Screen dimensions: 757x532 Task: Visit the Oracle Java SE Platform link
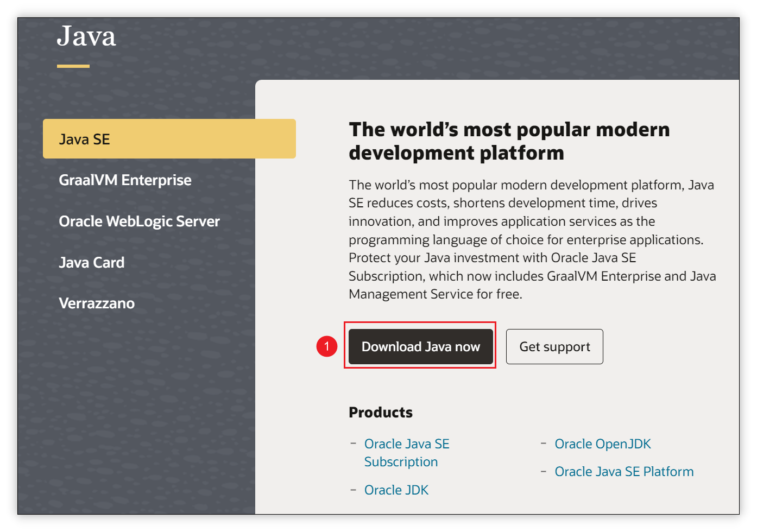coord(624,472)
